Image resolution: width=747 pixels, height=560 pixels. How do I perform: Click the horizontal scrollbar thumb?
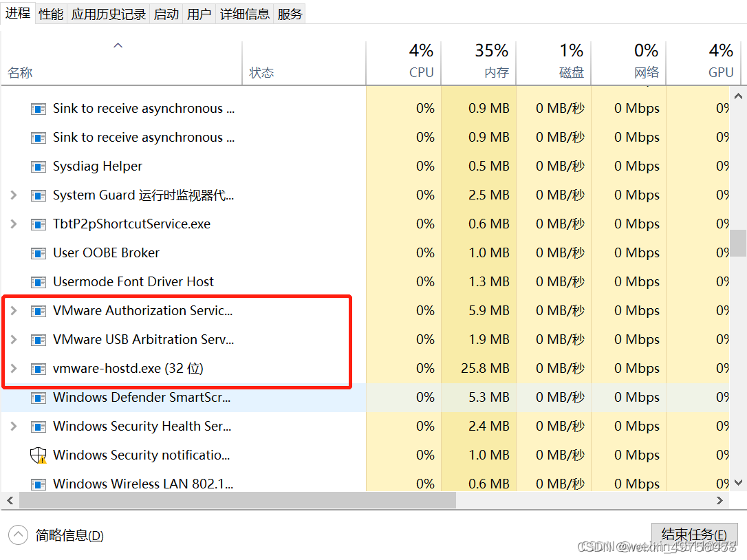point(237,500)
